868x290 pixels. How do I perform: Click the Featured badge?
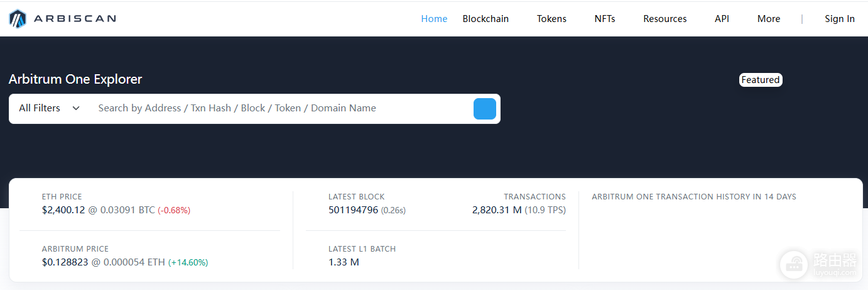click(x=761, y=80)
